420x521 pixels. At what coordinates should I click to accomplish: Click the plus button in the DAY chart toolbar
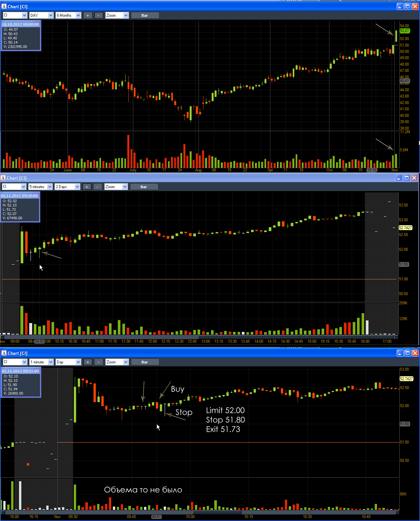[88, 15]
